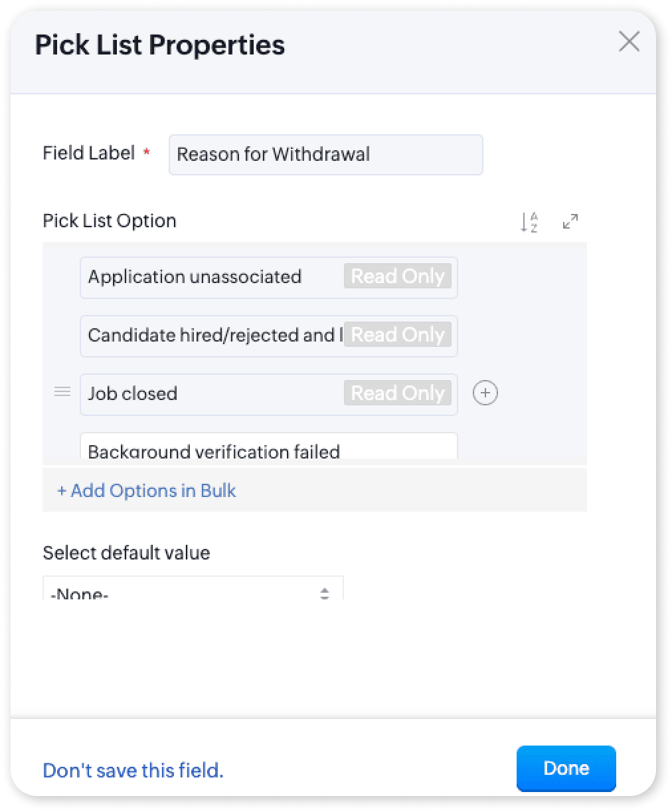This screenshot has width=672, height=812.
Task: Click Read Only badge on Candidate hired/rejected
Action: [397, 335]
